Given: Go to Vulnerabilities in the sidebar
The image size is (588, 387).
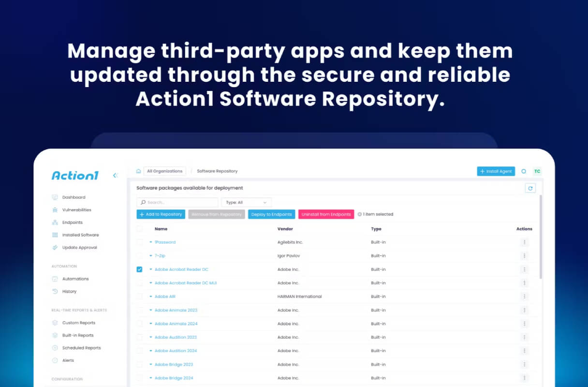Looking at the screenshot, I should point(76,210).
